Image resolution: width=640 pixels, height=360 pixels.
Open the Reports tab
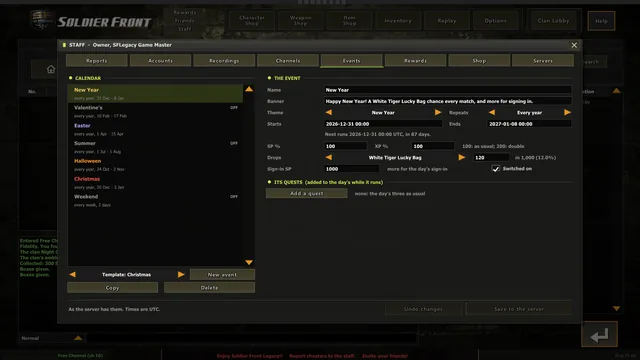[x=96, y=60]
